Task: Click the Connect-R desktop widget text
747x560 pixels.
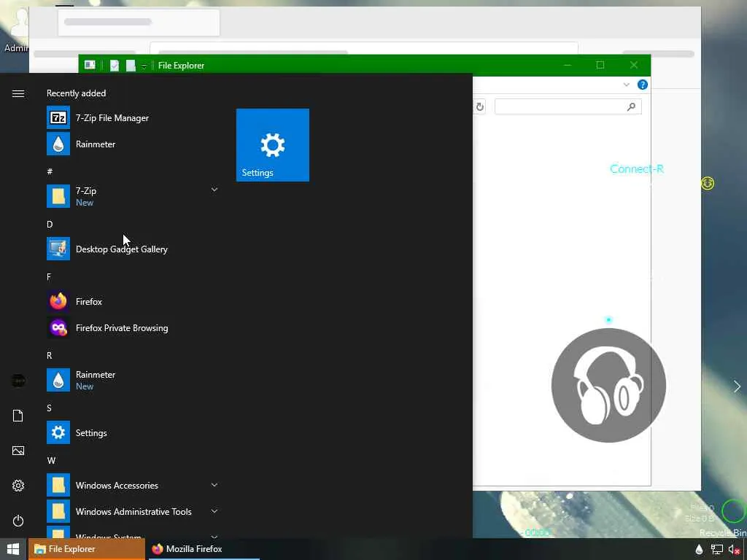Action: point(636,168)
